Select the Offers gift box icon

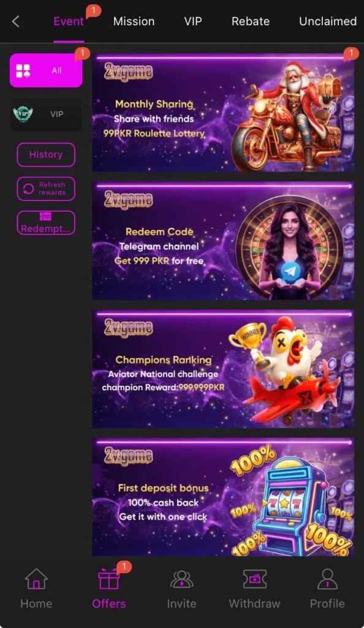[x=109, y=579]
